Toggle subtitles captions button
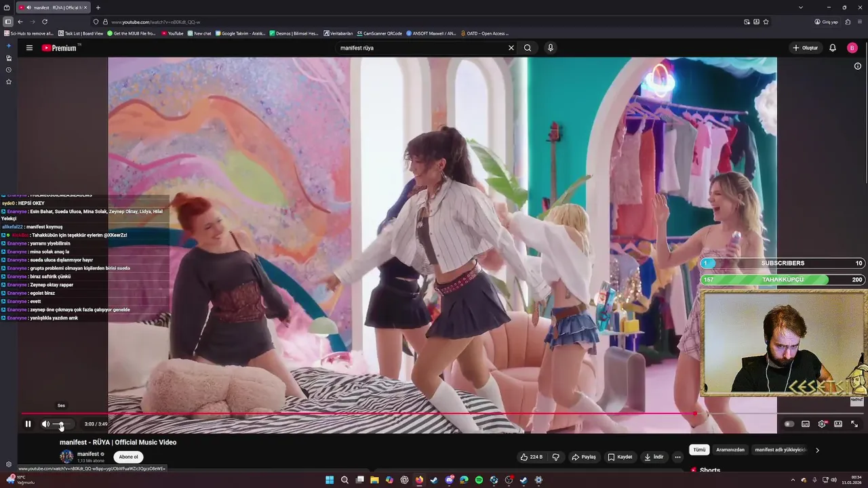 (806, 424)
